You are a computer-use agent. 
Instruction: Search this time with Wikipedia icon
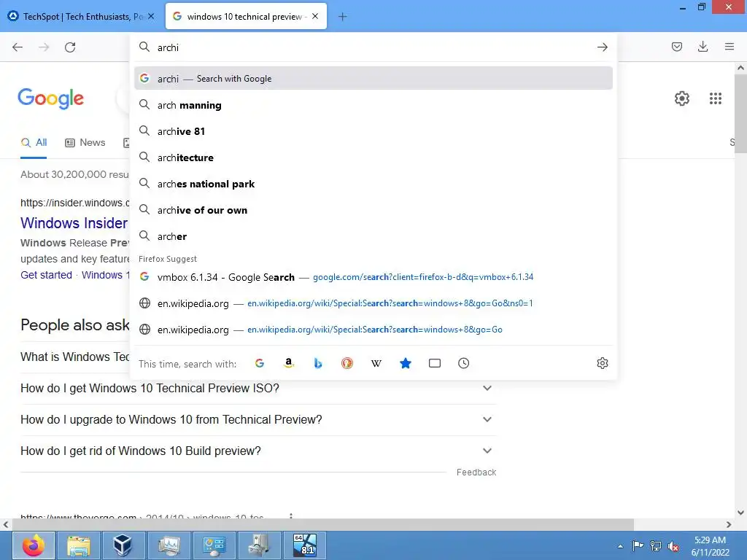(376, 363)
